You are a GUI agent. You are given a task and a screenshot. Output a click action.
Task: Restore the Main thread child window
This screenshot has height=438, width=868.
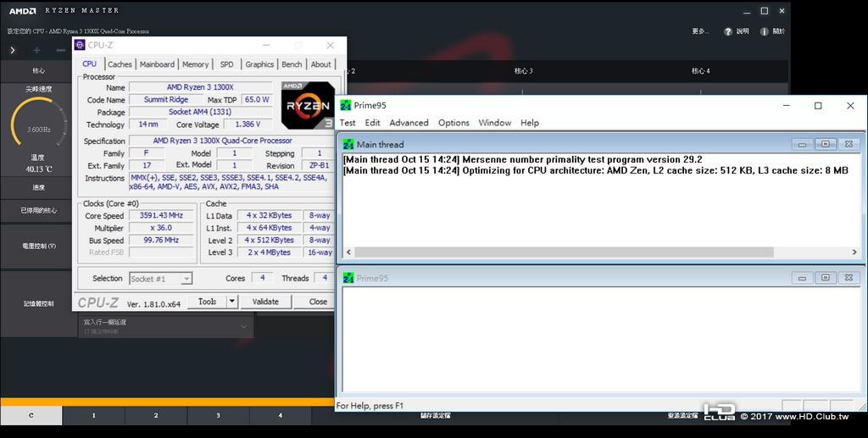(826, 144)
